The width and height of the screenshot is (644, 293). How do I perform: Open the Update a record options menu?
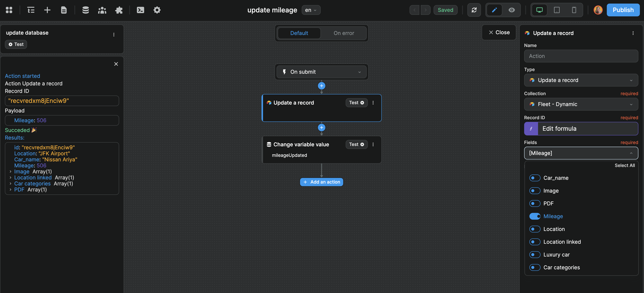click(633, 33)
